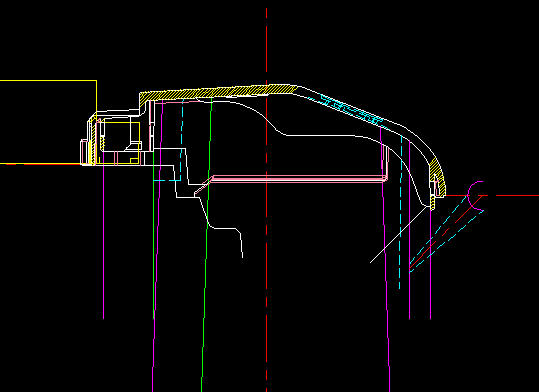The width and height of the screenshot is (539, 392).
Task: Click the solid red horizontal line at right
Action: pos(517,196)
